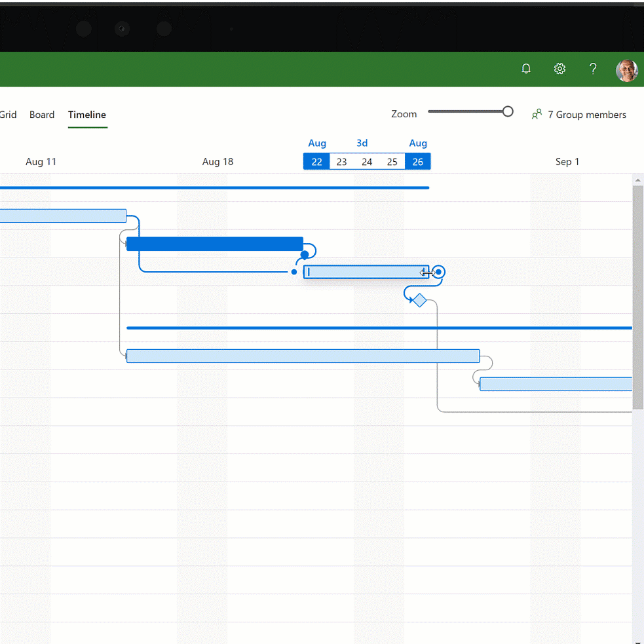
Task: Switch to the Board tab
Action: [x=42, y=115]
